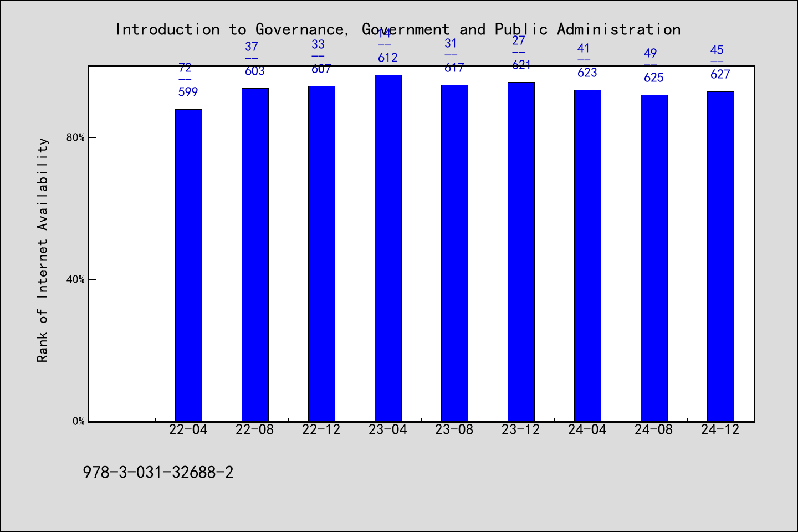Click the value 72 above the 22-04 bar
This screenshot has height=532, width=798.
coord(185,68)
